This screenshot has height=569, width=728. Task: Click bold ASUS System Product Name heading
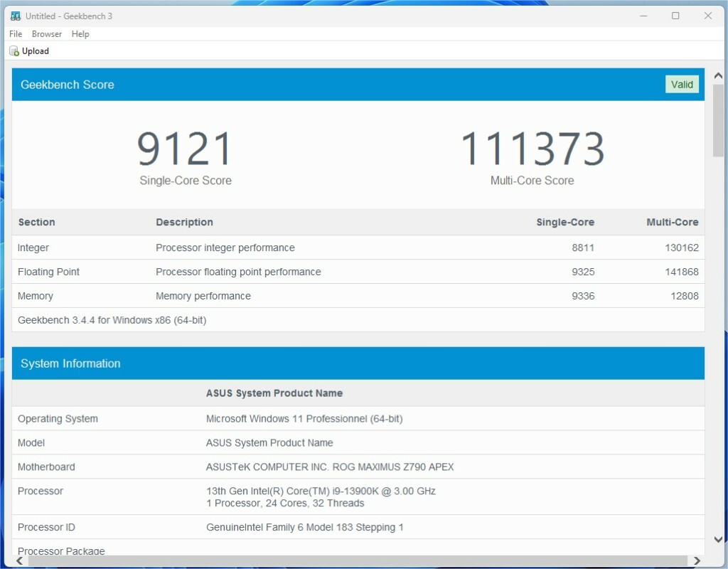pos(274,393)
